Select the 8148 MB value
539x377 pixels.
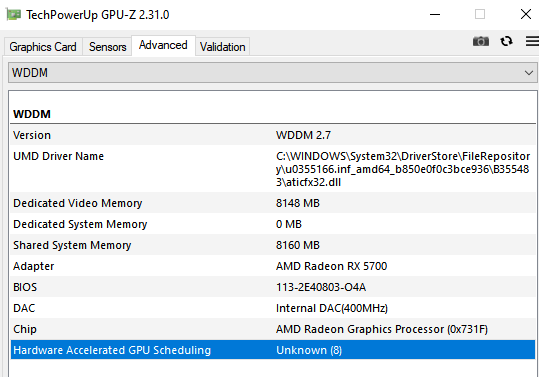[298, 203]
